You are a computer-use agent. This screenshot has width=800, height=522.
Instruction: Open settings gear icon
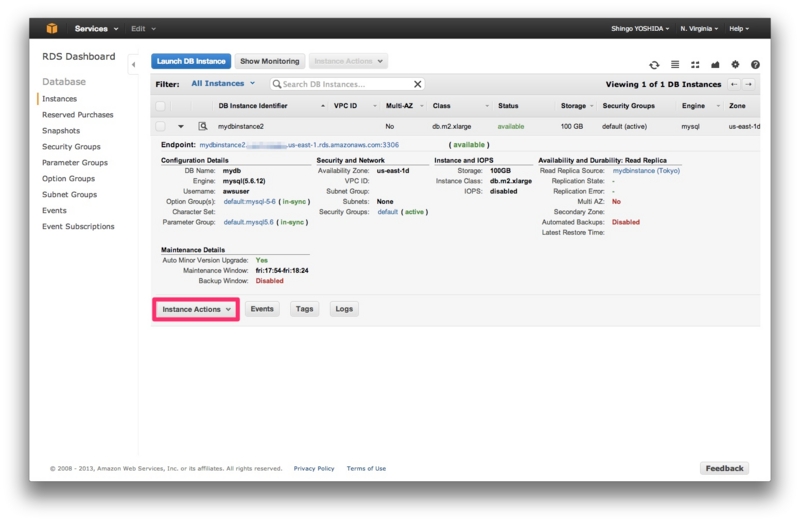click(x=735, y=64)
